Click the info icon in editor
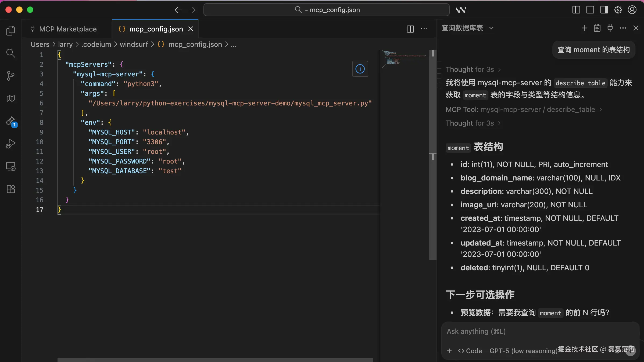 tap(360, 69)
